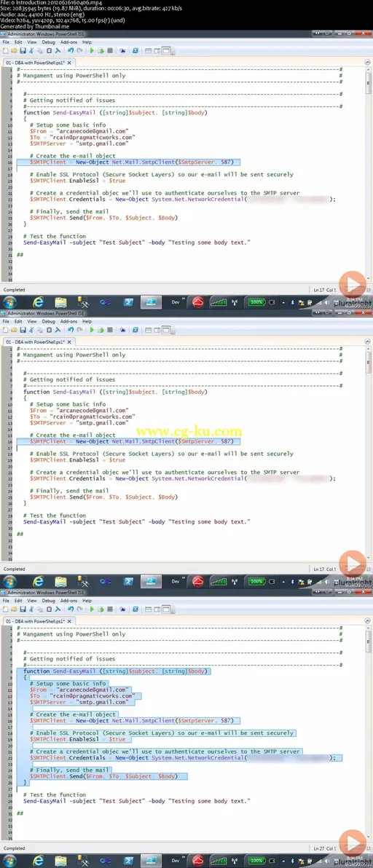
Task: Click the editor vertical scrollbar in the first frame
Action: [x=368, y=174]
